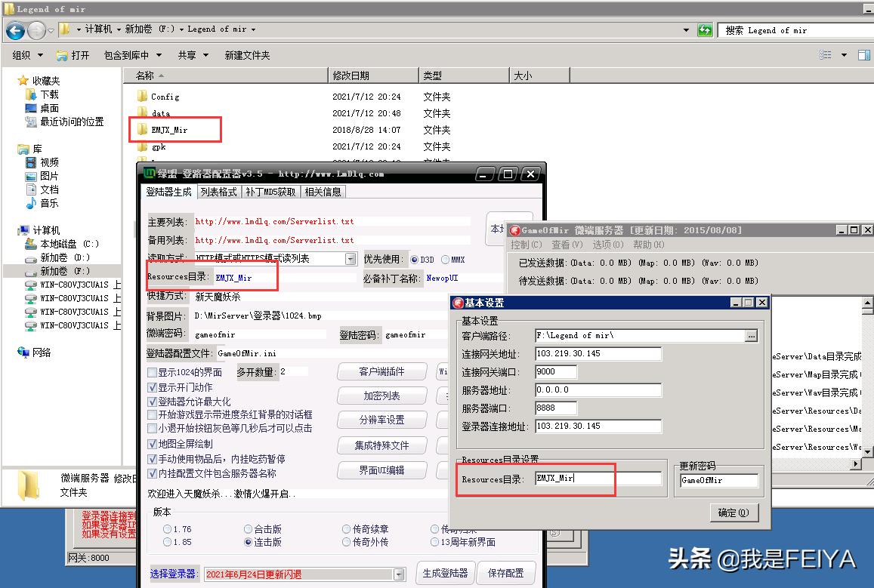The height and width of the screenshot is (588, 874).
Task: Click inside the Resources目录 input field
Action: [574, 477]
